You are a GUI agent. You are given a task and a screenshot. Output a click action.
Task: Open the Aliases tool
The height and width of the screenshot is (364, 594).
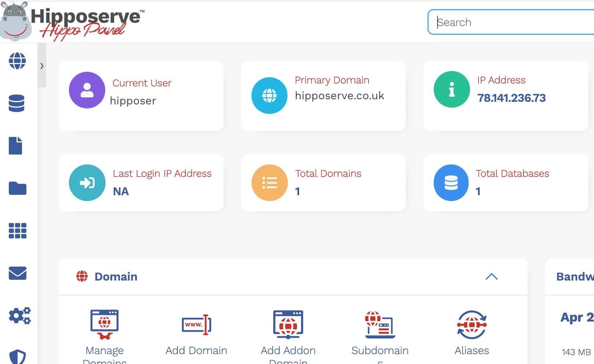pyautogui.click(x=472, y=325)
